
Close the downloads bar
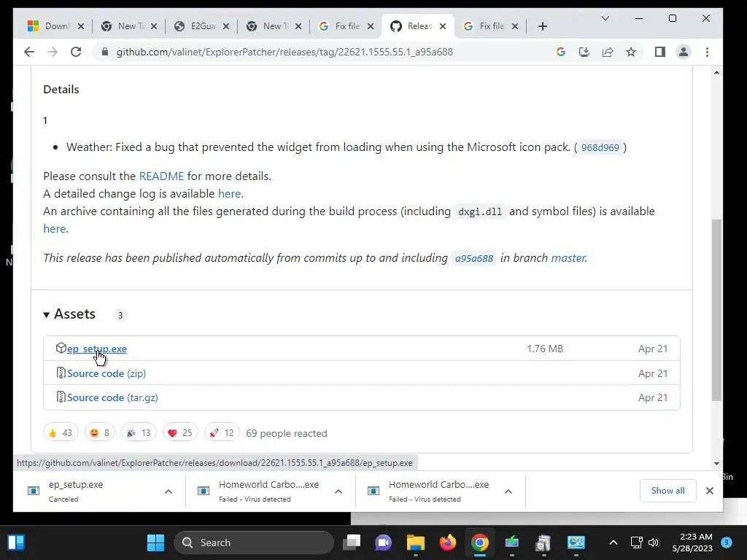pyautogui.click(x=709, y=491)
